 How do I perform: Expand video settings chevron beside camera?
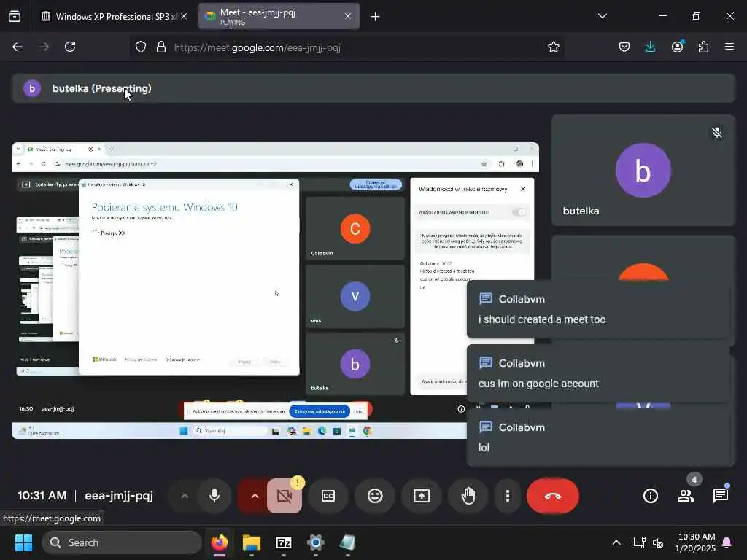coord(255,496)
